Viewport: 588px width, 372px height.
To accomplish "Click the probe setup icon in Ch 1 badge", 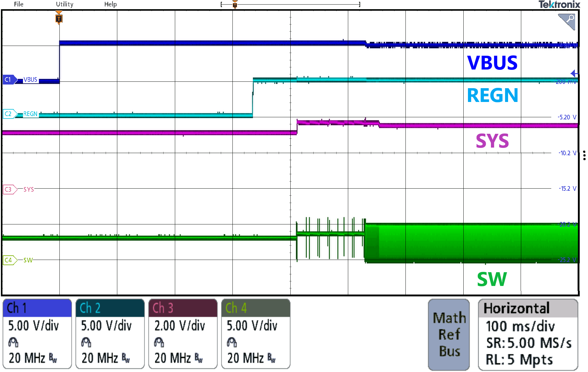I will pyautogui.click(x=13, y=342).
